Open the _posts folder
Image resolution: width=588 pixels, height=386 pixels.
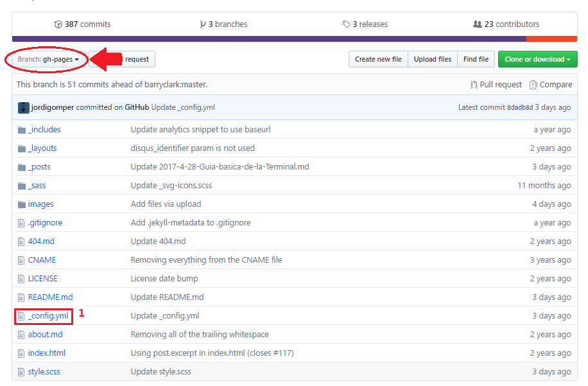click(x=39, y=167)
